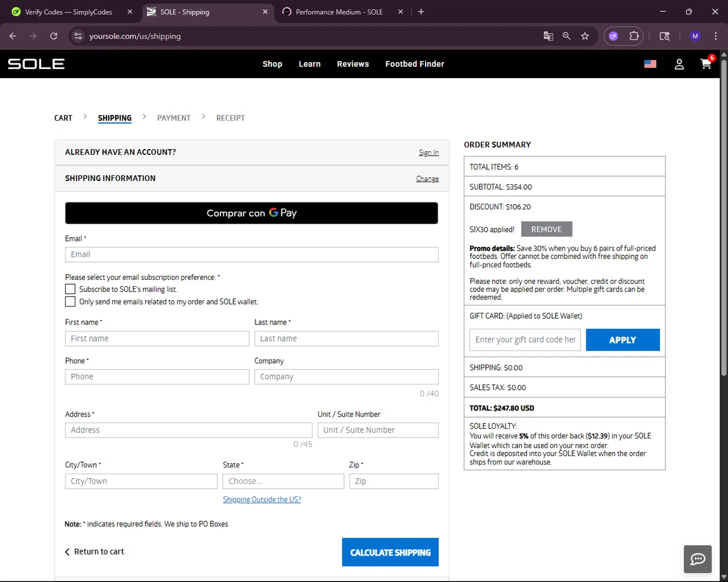
Task: Go to CART checkout step
Action: 63,118
